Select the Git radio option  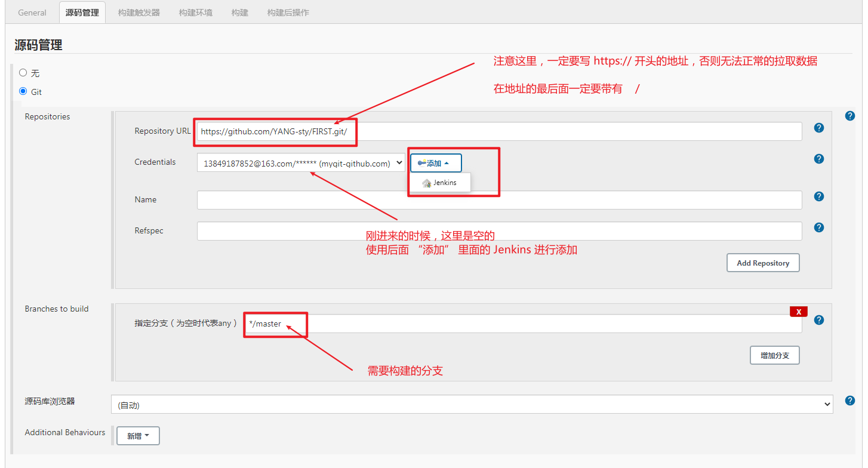pyautogui.click(x=23, y=91)
